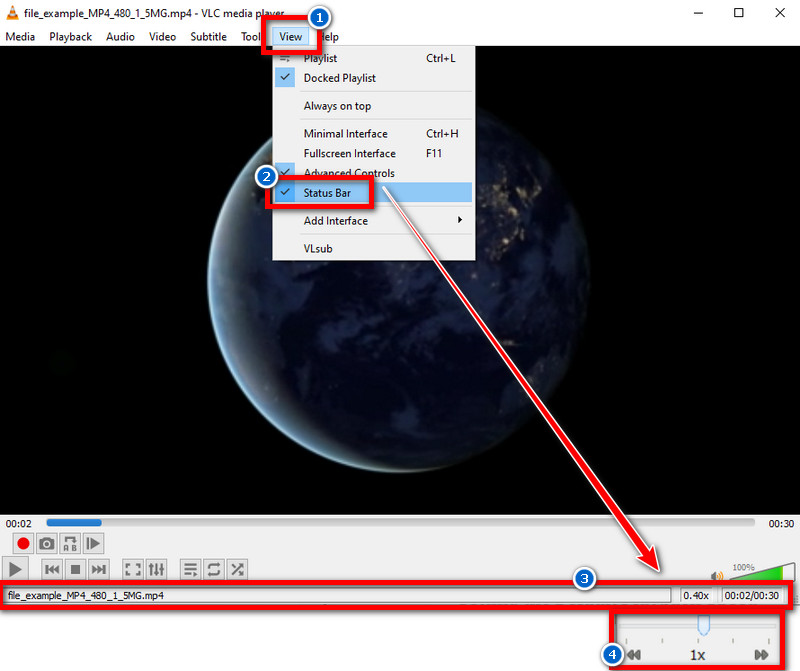Play the video
This screenshot has height=671, width=800.
15,569
